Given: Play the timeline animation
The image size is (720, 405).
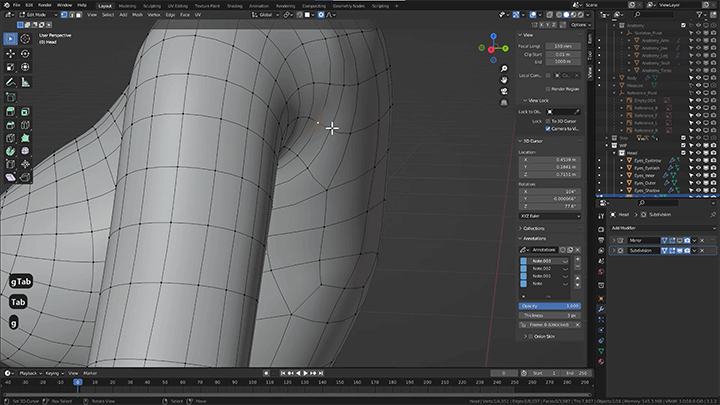Looking at the screenshot, I should [x=305, y=373].
